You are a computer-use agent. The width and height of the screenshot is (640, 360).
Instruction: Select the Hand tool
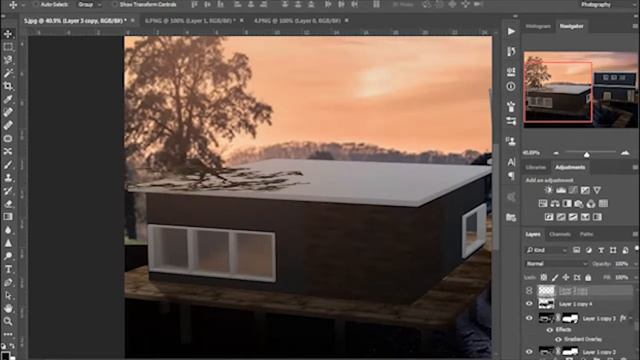click(x=8, y=308)
